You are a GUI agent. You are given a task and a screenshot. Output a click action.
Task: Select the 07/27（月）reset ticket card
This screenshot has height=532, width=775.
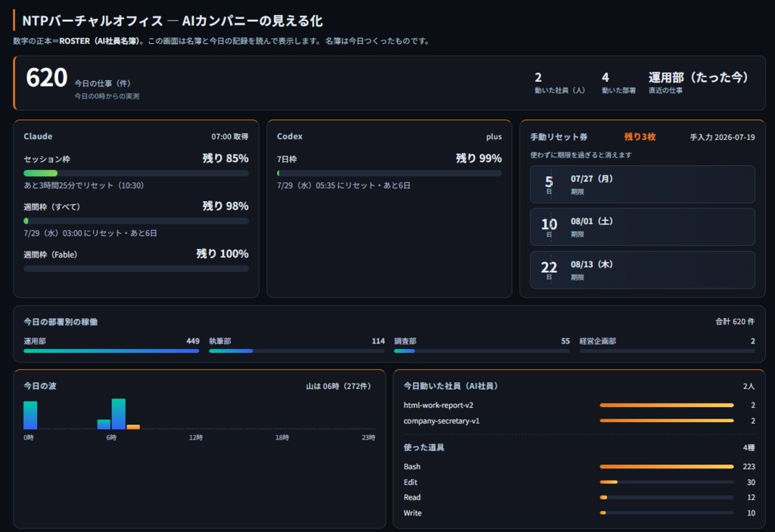pos(643,185)
